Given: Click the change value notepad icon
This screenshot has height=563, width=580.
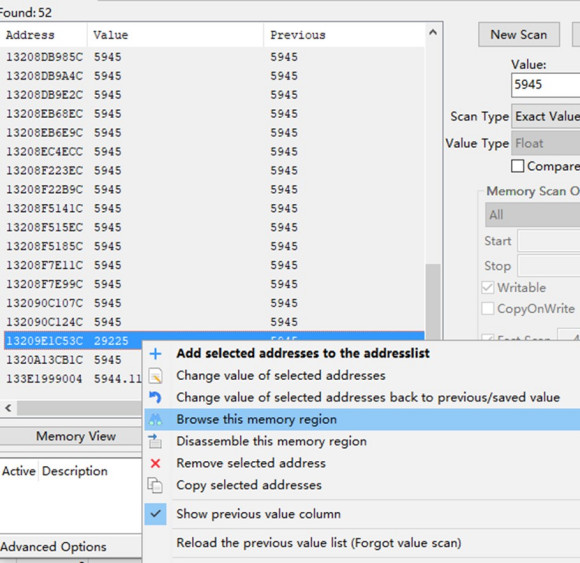Looking at the screenshot, I should [x=155, y=375].
